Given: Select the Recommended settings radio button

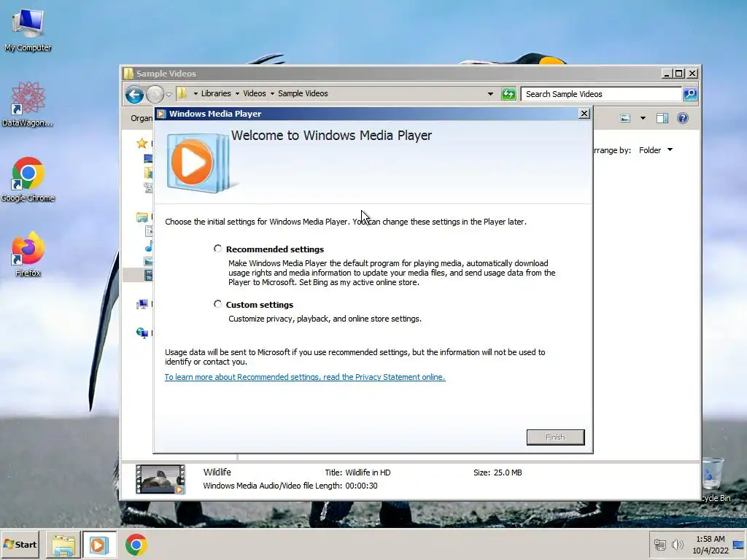Looking at the screenshot, I should [x=217, y=249].
